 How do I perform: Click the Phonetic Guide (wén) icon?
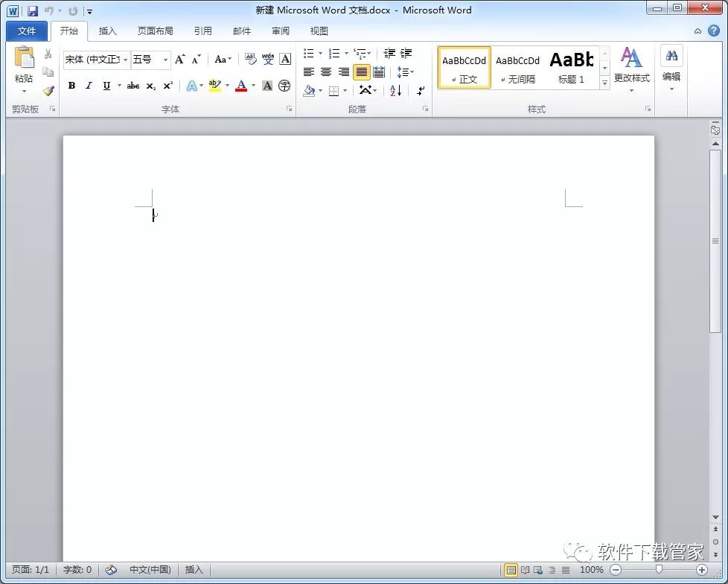[x=268, y=59]
